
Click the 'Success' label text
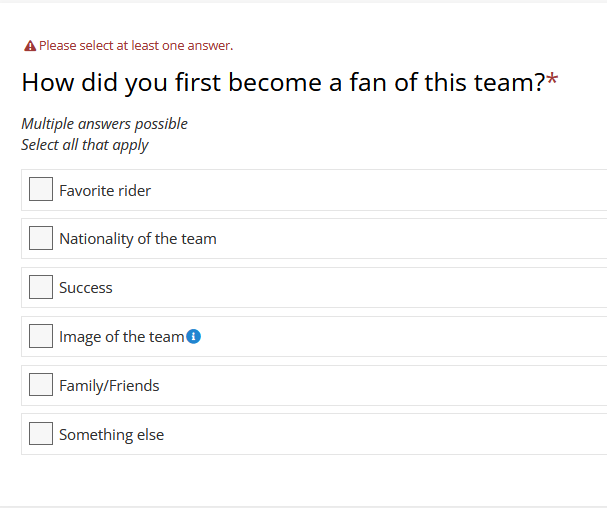86,288
